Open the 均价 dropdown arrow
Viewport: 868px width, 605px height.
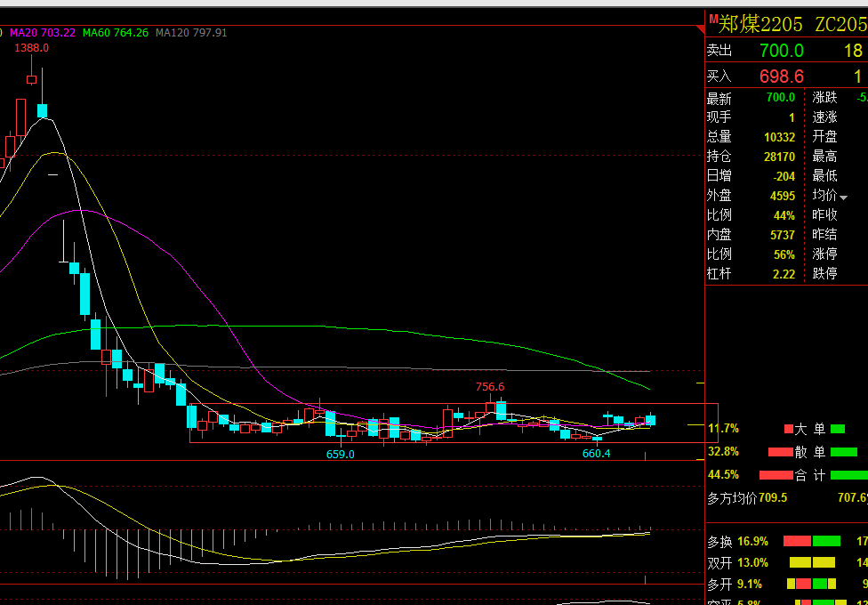coord(844,198)
